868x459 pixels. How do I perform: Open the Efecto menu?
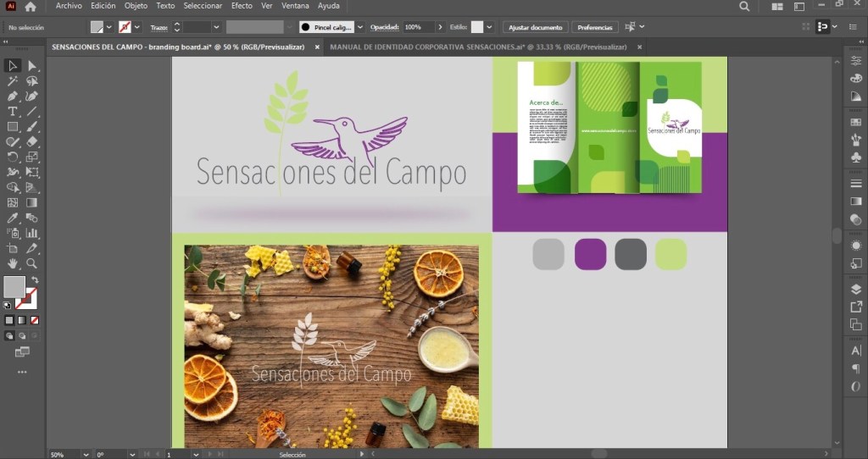[242, 6]
